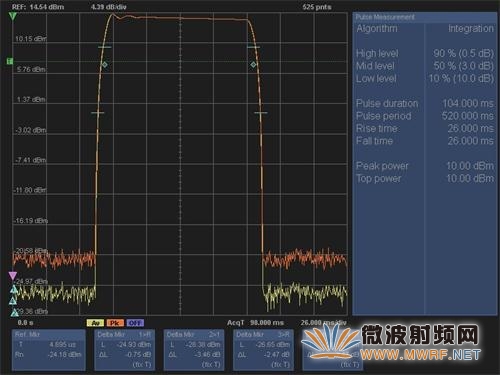Open the Low level 10 % setting
Screen dimensions: 500x375
(x=425, y=79)
